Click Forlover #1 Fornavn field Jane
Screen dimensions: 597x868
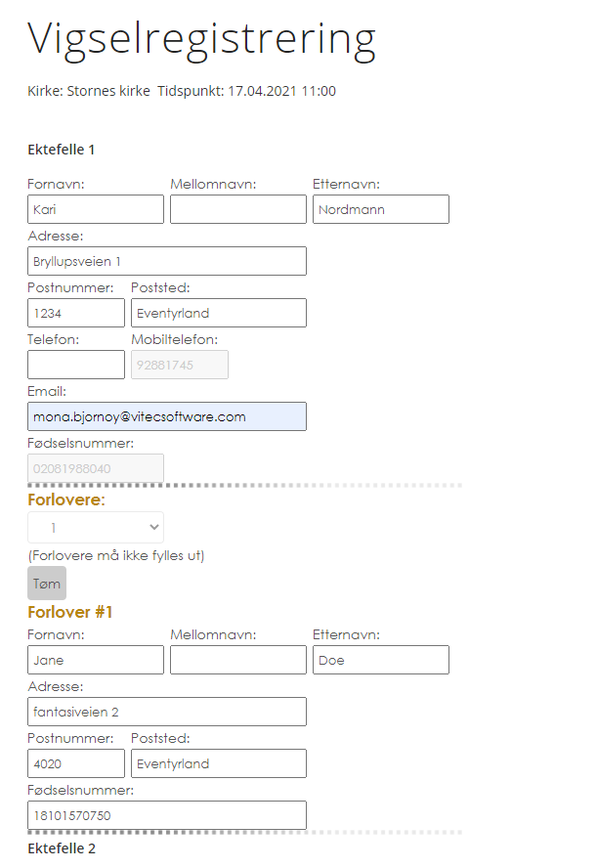pyautogui.click(x=96, y=660)
